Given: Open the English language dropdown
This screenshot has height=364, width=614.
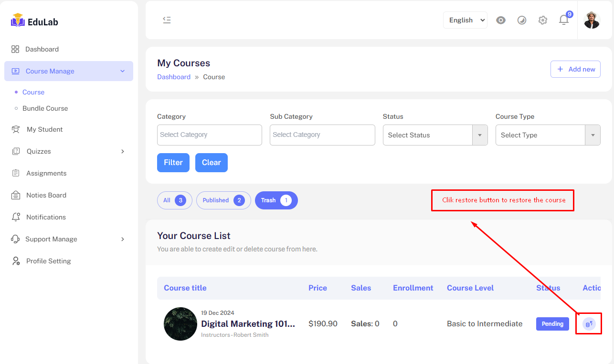Looking at the screenshot, I should pyautogui.click(x=465, y=20).
